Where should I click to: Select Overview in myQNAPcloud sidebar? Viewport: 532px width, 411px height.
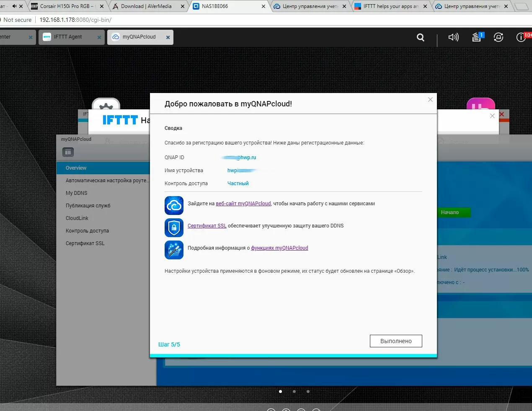103,168
